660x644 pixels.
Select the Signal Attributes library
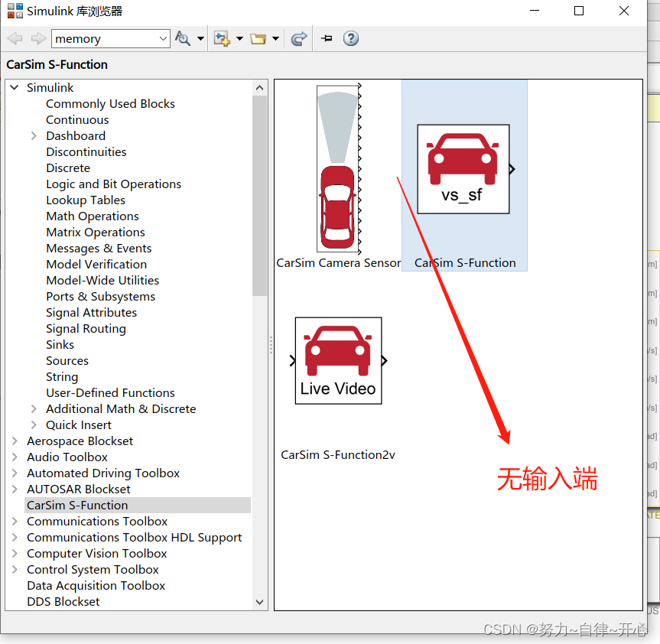[x=91, y=313]
